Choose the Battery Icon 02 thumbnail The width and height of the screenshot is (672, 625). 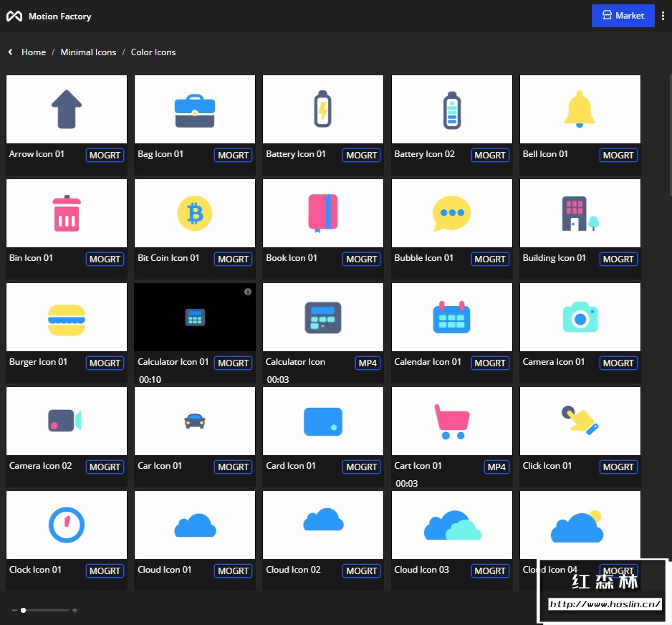[x=452, y=110]
